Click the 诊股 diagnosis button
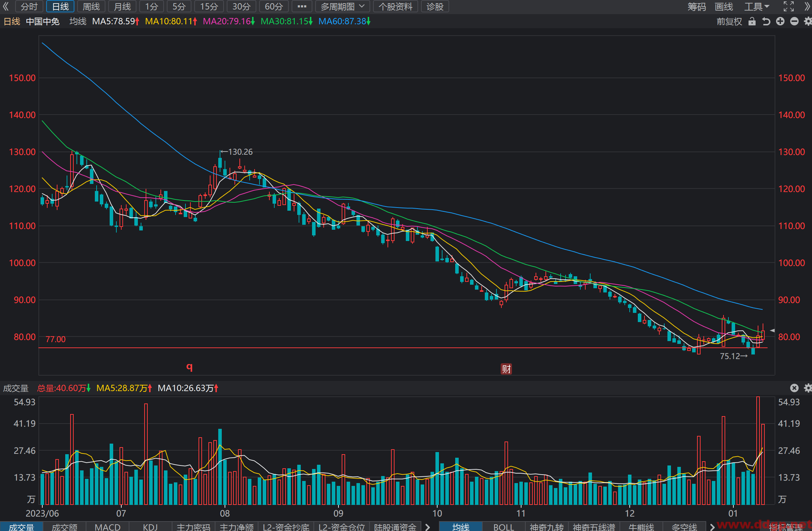Image resolution: width=812 pixels, height=531 pixels. [435, 6]
